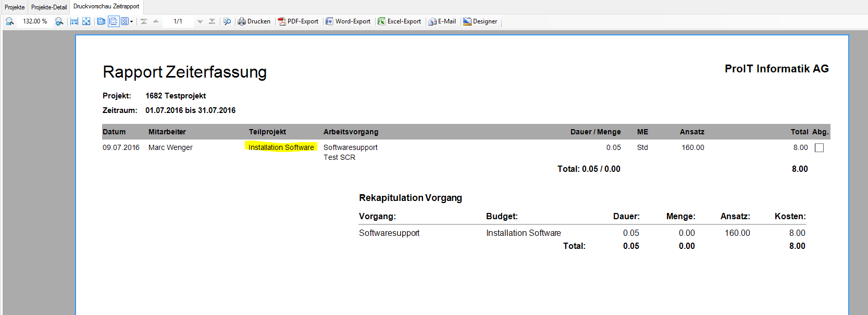This screenshot has width=868, height=315.
Task: Open the report Designer
Action: click(x=480, y=21)
